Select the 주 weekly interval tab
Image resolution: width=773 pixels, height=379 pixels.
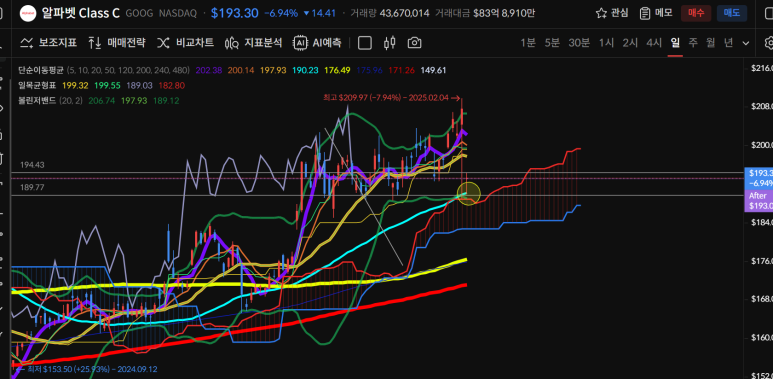coord(693,43)
